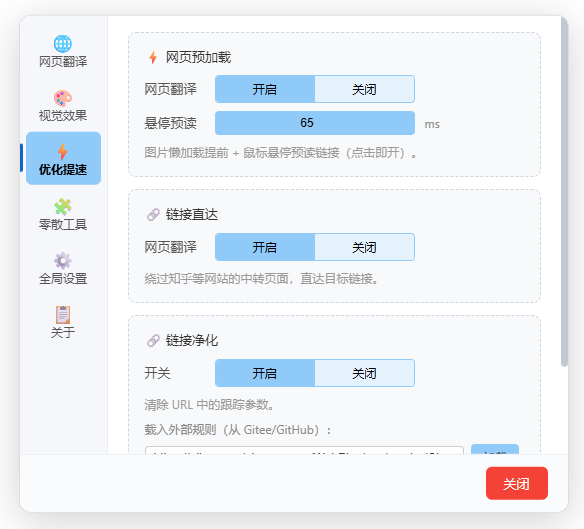Click the globe icon for 网页翻译
The width and height of the screenshot is (584, 529).
pyautogui.click(x=63, y=44)
